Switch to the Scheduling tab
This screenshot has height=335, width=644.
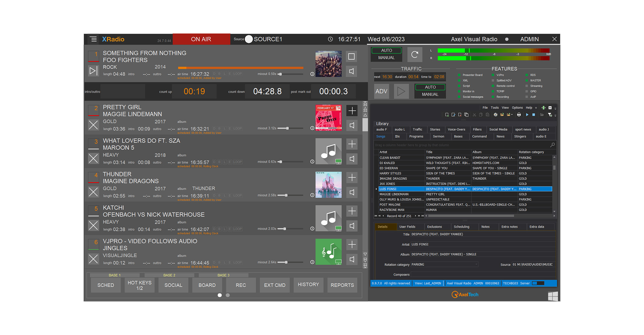pyautogui.click(x=461, y=226)
